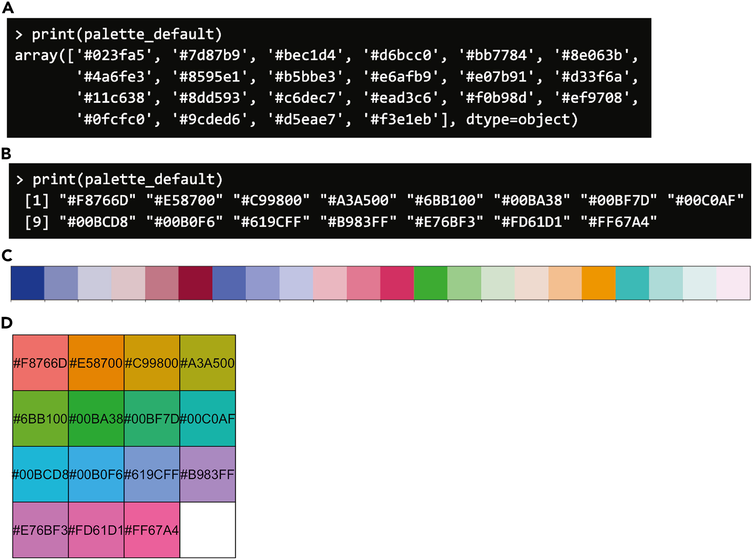
Task: Click the dark crimson swatch in the palette strip
Action: [x=196, y=283]
